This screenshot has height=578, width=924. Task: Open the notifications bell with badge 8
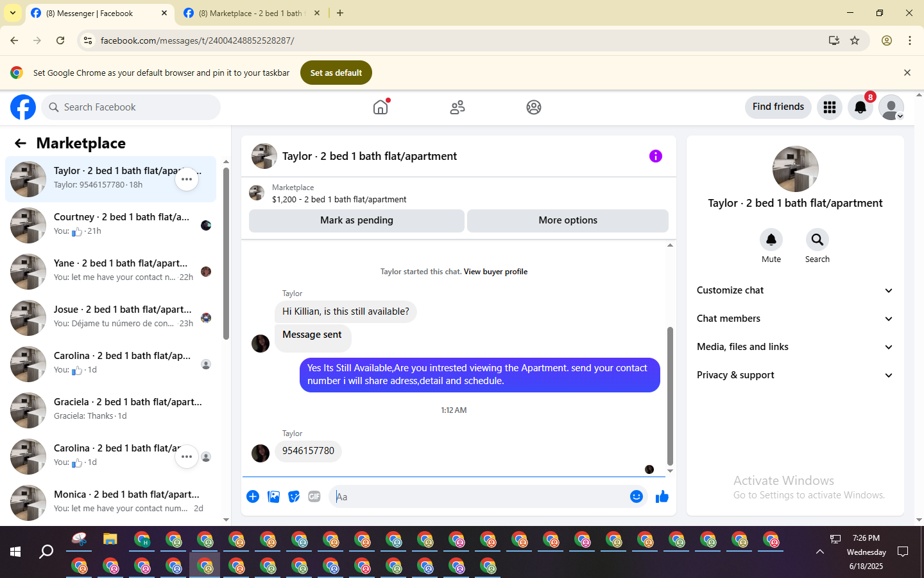pyautogui.click(x=860, y=107)
